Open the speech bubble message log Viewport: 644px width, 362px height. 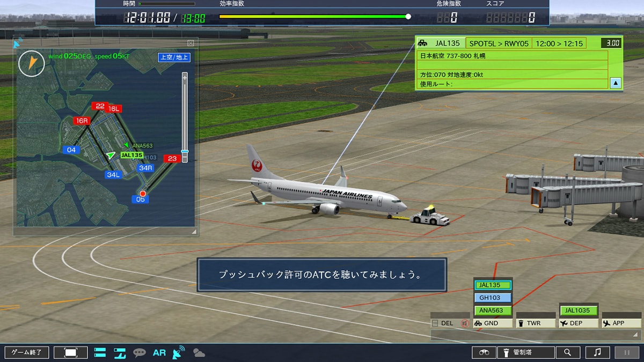(x=140, y=353)
